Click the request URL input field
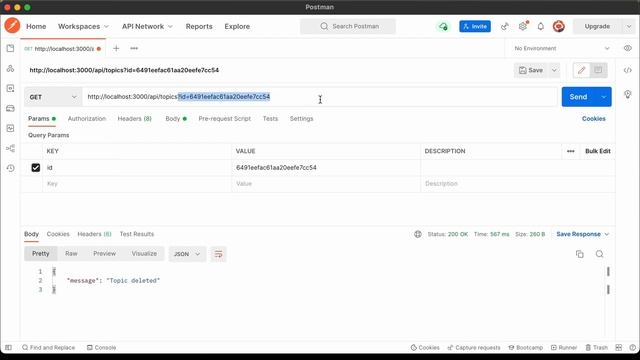Image resolution: width=640 pixels, height=360 pixels. point(320,97)
